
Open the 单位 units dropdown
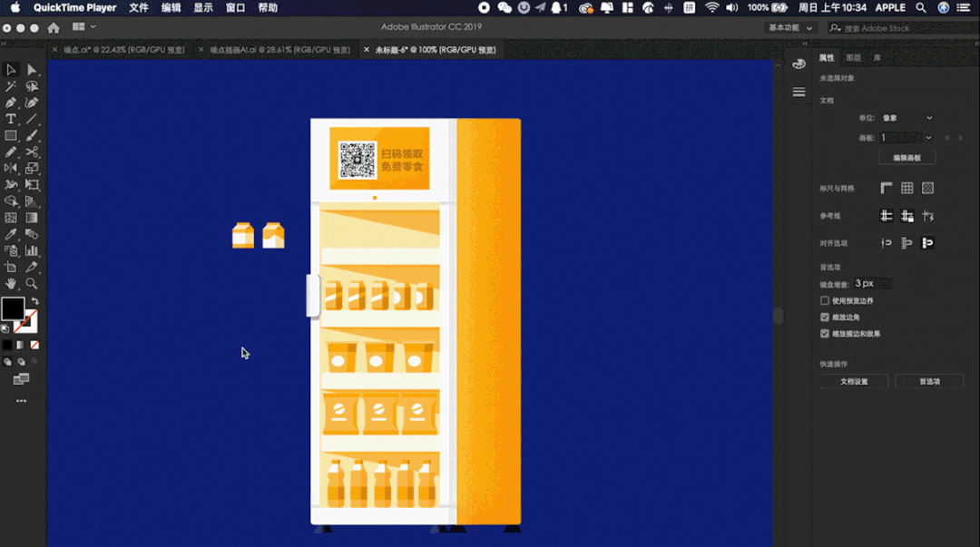click(906, 118)
